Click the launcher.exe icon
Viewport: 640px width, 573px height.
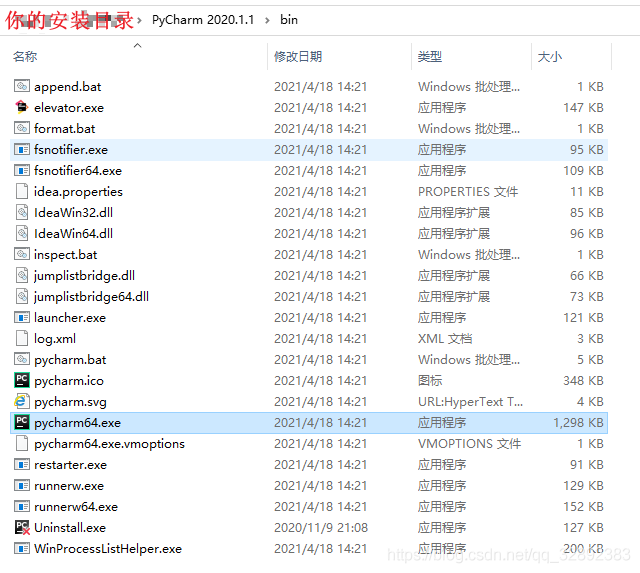pyautogui.click(x=22, y=317)
